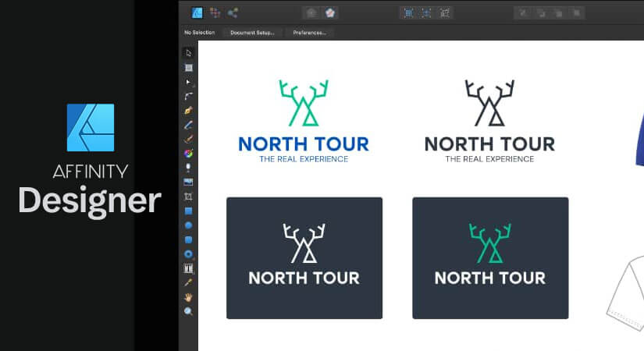This screenshot has width=644, height=351.
Task: Click the fourth dimmed arrange icon
Action: (x=577, y=13)
